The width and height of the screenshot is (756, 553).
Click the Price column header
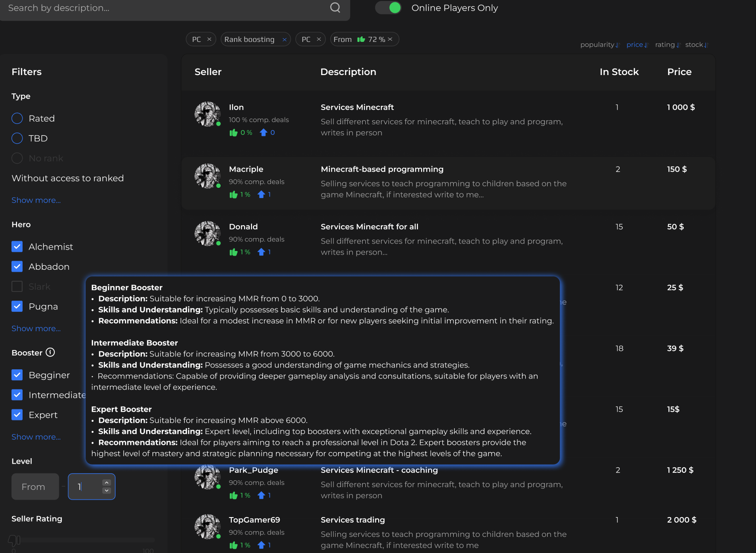680,72
